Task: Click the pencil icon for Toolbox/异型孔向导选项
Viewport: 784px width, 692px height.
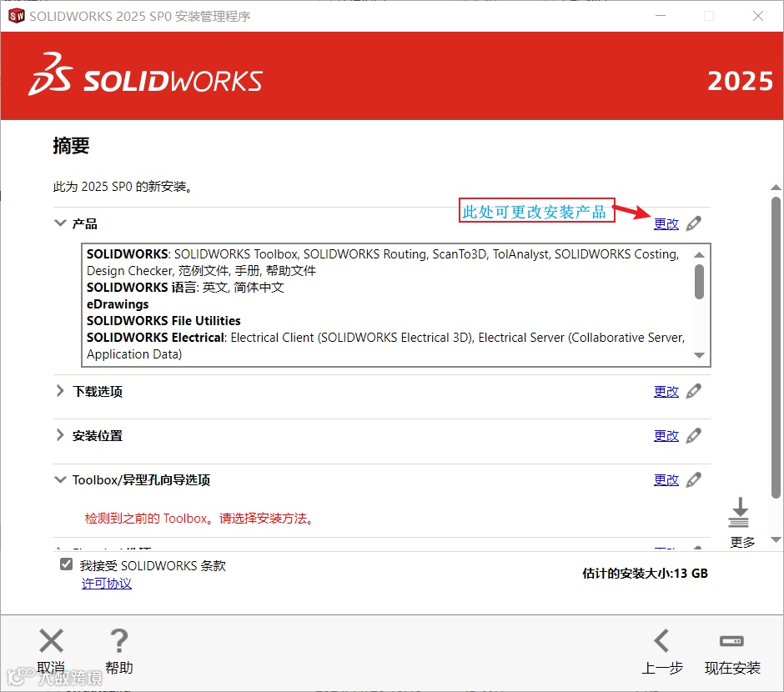Action: pyautogui.click(x=693, y=479)
